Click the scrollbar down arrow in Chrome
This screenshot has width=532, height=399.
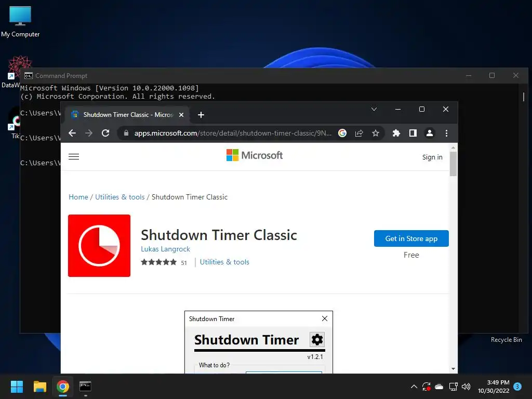click(453, 369)
